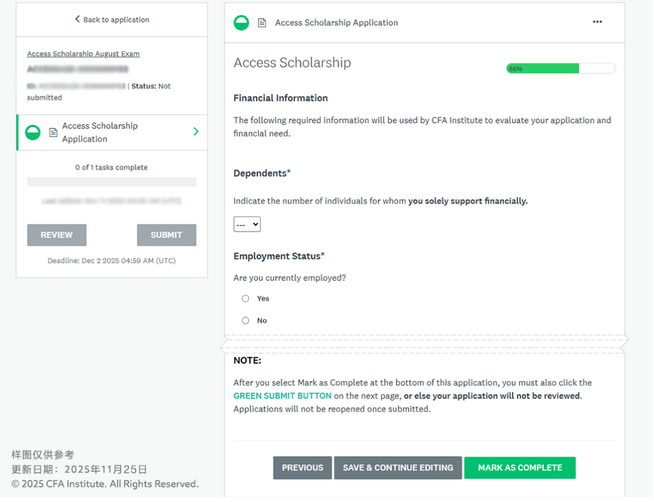
Task: Click the back arrow beside Back to application
Action: [77, 20]
